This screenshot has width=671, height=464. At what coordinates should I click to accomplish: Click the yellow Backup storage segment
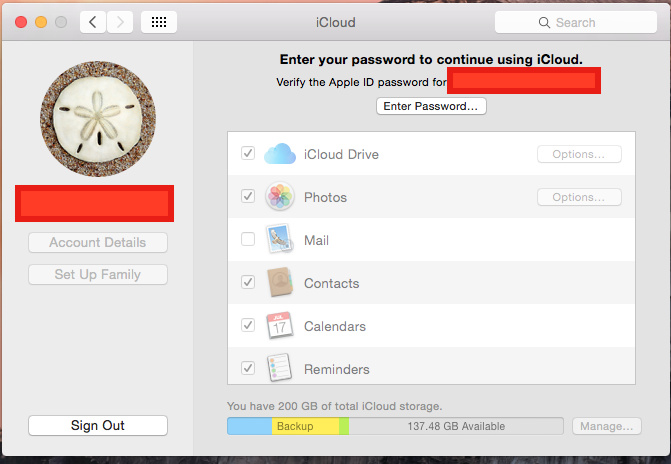click(306, 426)
